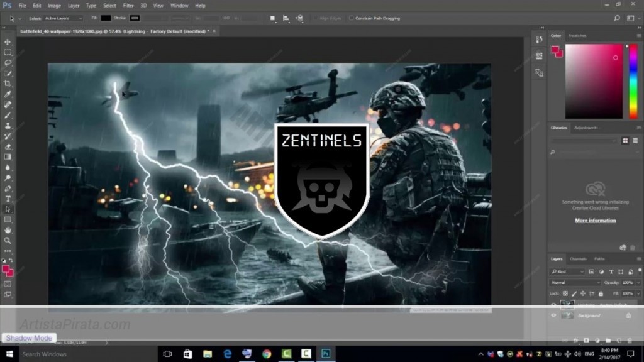Screen dimensions: 644x362
Task: Open the Kind layer filter dropdown
Action: 567,271
